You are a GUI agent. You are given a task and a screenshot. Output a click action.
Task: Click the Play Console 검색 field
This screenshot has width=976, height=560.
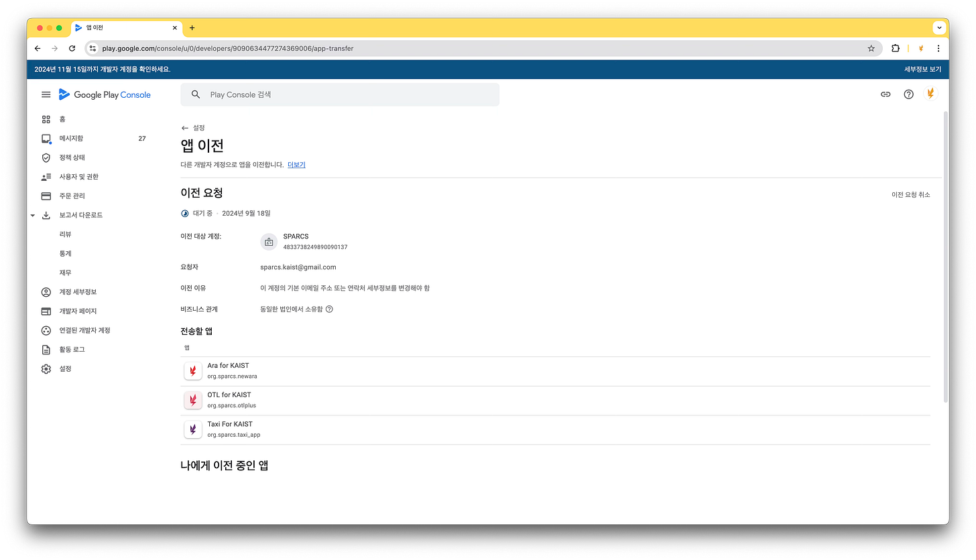(340, 94)
